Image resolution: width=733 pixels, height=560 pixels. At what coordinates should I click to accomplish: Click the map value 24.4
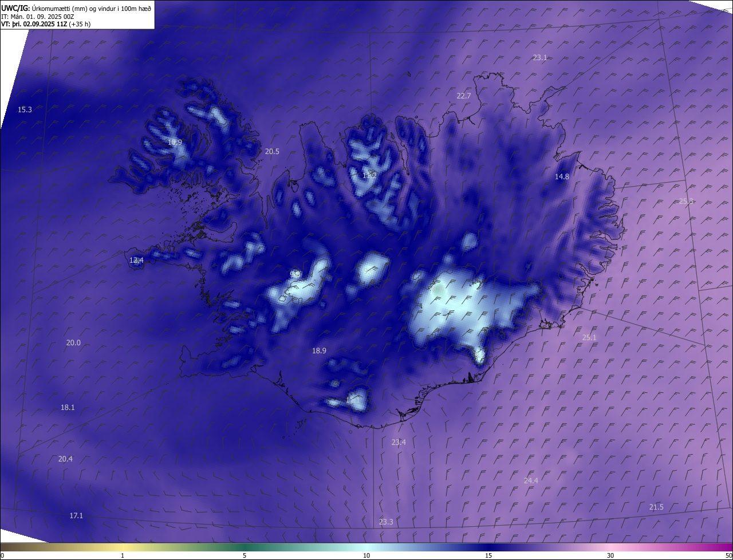[x=531, y=480]
